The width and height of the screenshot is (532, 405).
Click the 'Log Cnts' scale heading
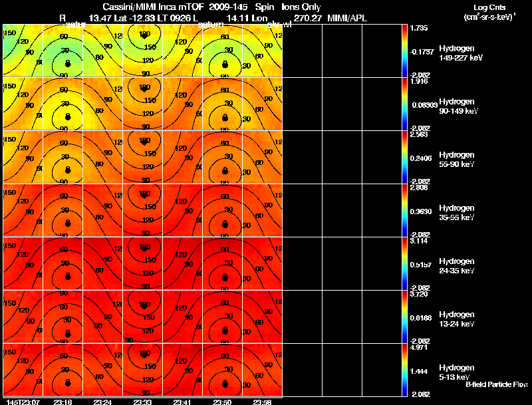[489, 7]
